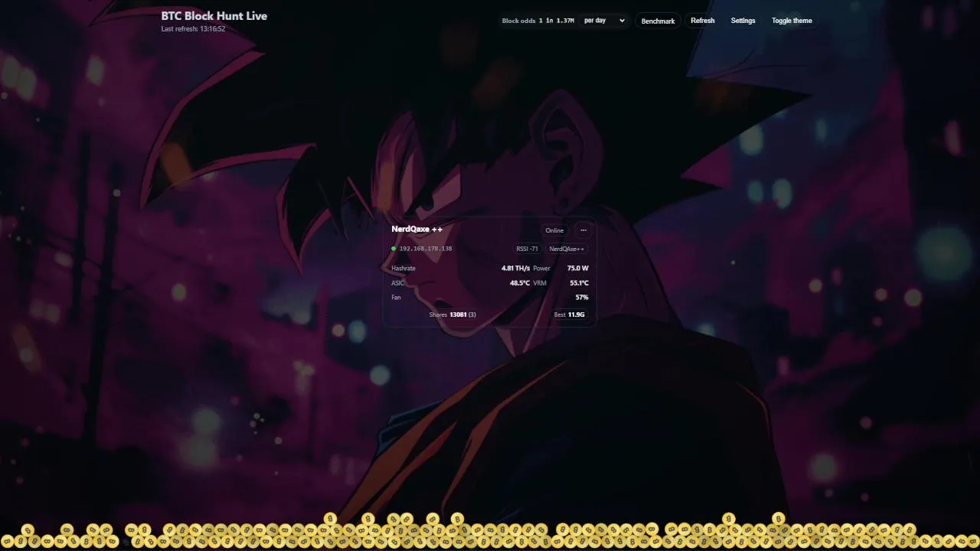Click the green online status dot
Image resolution: width=980 pixels, height=551 pixels.
click(394, 249)
